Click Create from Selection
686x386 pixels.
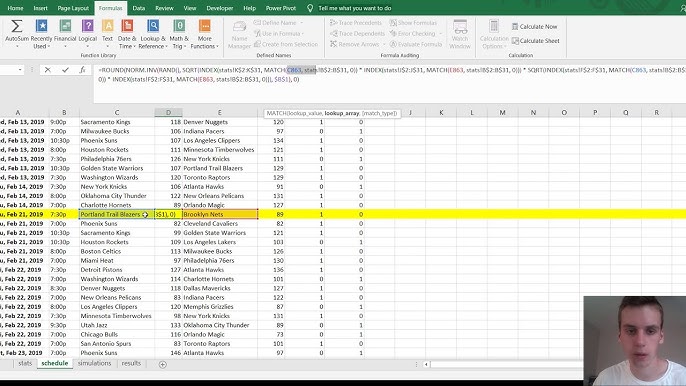(286, 44)
